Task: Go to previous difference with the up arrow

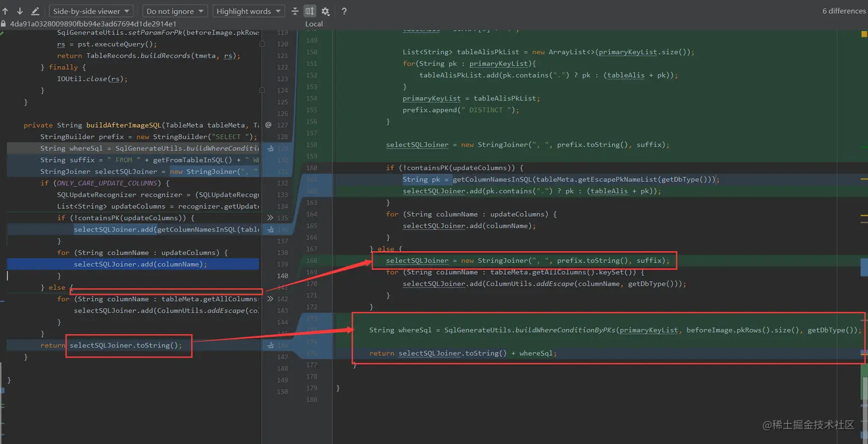Action: (x=6, y=11)
